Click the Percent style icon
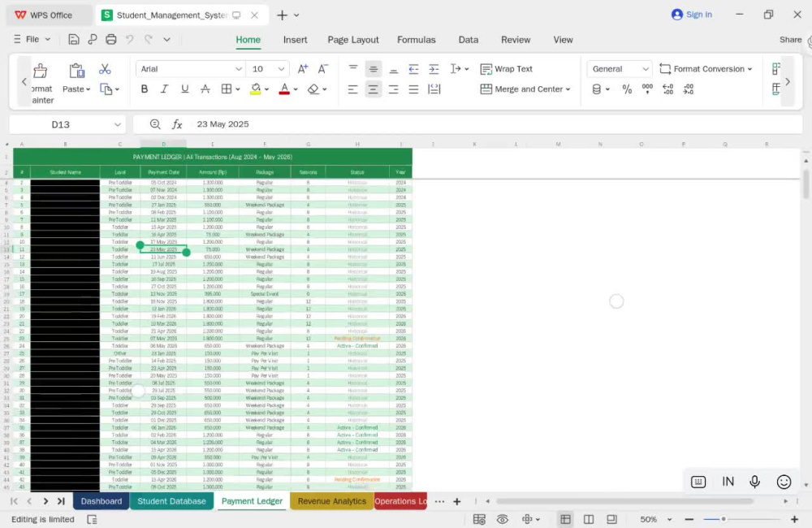The height and width of the screenshot is (528, 812). (x=627, y=89)
